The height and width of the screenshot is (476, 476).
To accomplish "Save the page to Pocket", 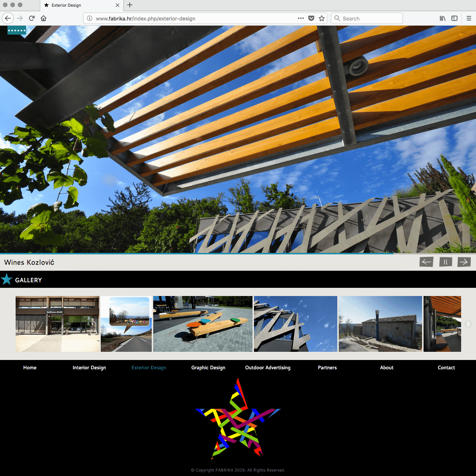I will point(311,18).
